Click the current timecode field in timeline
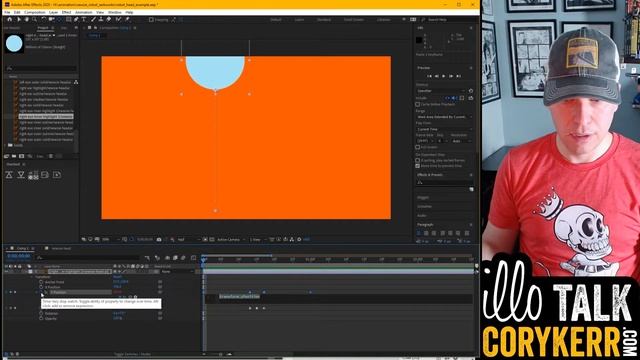This screenshot has width=640, height=360. [x=19, y=256]
